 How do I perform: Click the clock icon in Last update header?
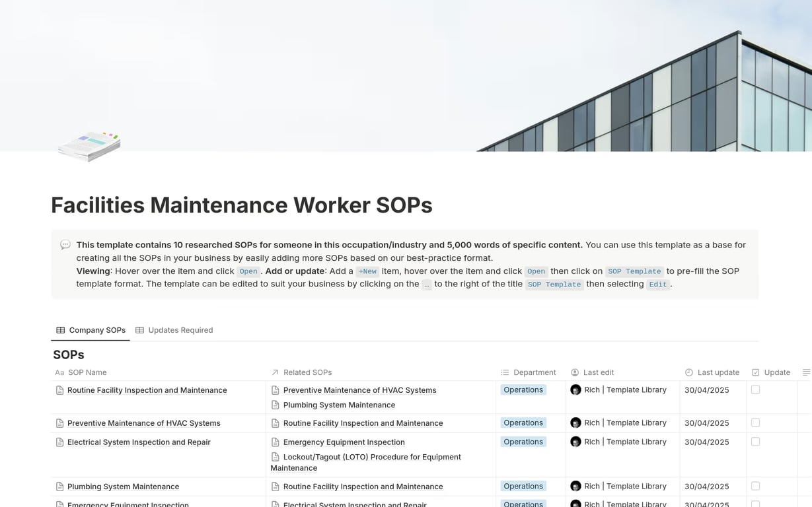(689, 372)
